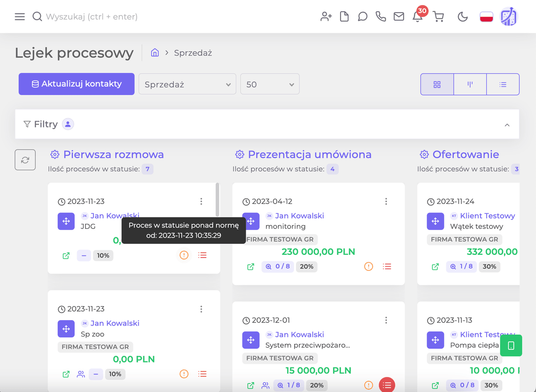This screenshot has height=392, width=536.
Task: Open the shopping cart icon
Action: coord(438,16)
